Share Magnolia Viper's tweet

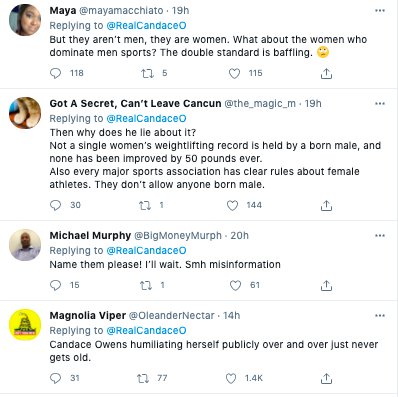point(326,379)
